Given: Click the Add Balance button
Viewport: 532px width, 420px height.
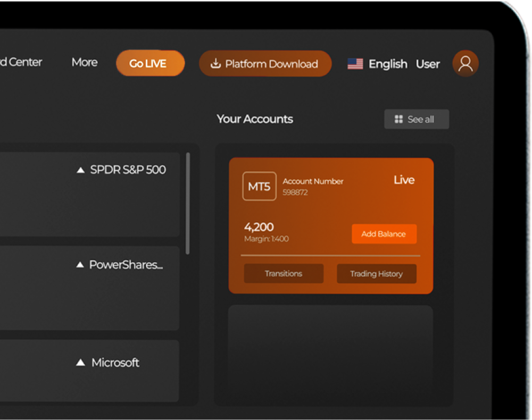Looking at the screenshot, I should pos(384,234).
